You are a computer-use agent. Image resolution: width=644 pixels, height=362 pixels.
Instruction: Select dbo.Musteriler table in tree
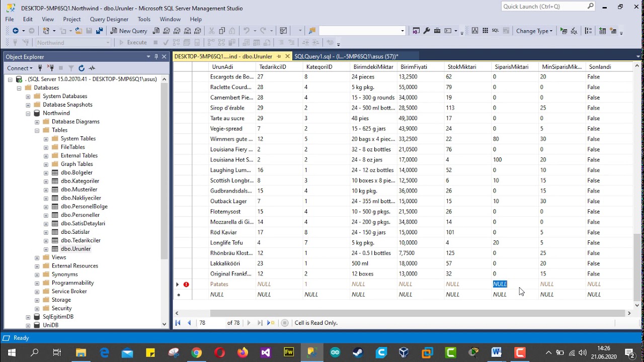(x=79, y=190)
